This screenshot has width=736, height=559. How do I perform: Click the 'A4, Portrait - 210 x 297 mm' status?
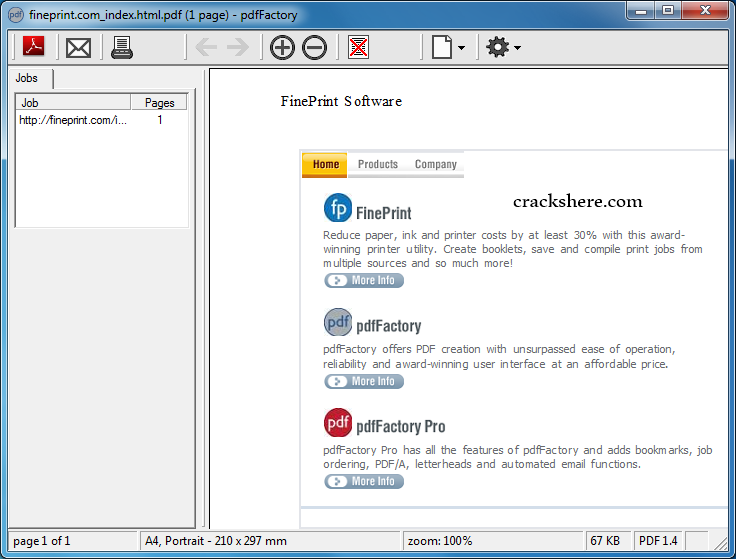point(216,541)
